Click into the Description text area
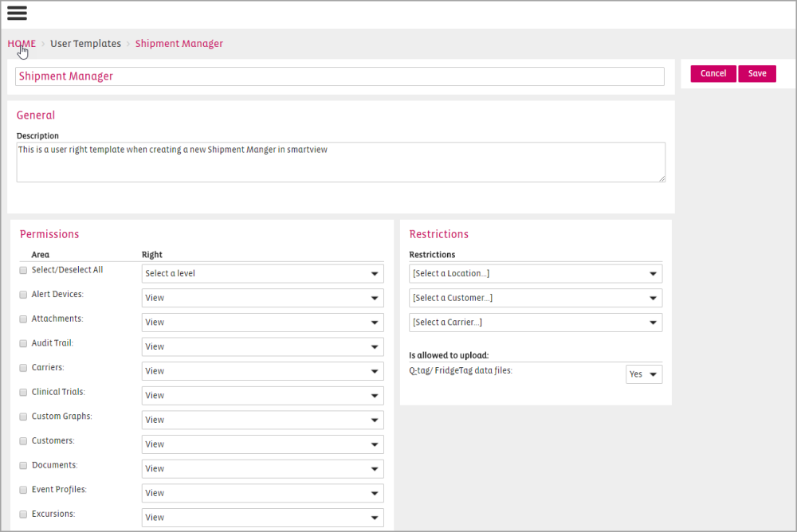Viewport: 797px width, 532px height. 340,162
